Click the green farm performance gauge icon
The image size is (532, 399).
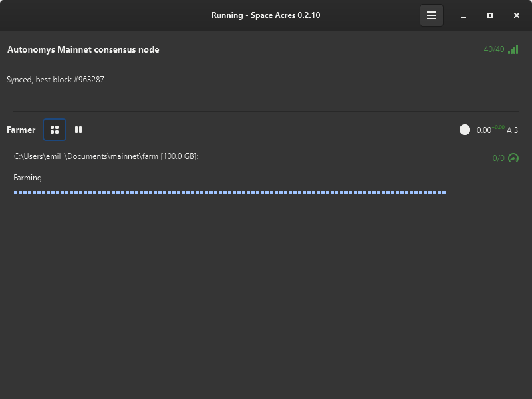[513, 158]
